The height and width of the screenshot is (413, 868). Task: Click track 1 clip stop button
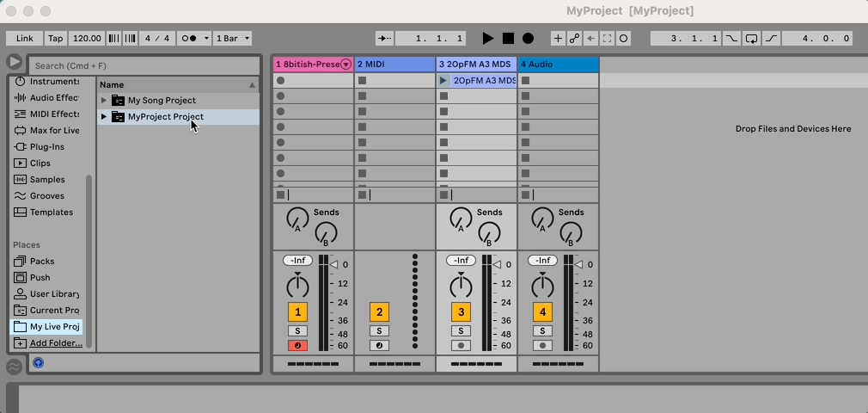281,194
